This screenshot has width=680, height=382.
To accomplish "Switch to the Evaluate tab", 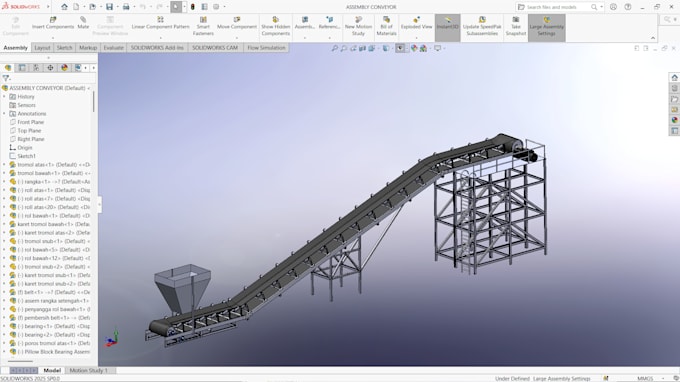I will click(114, 48).
